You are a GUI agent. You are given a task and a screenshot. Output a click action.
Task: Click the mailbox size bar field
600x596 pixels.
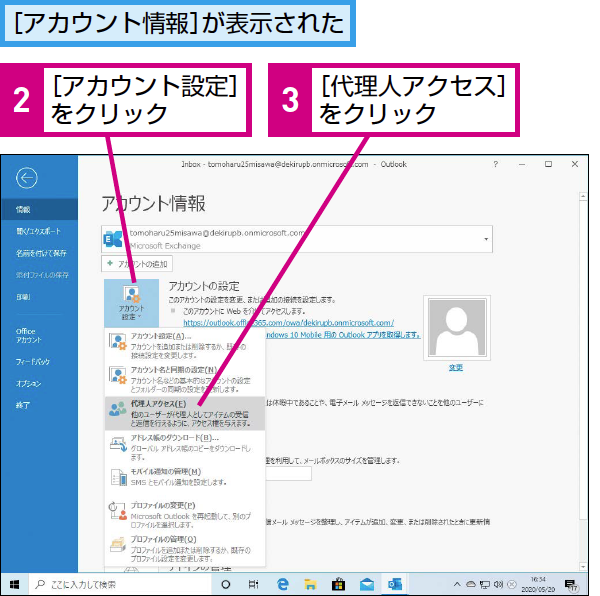pyautogui.click(x=289, y=474)
